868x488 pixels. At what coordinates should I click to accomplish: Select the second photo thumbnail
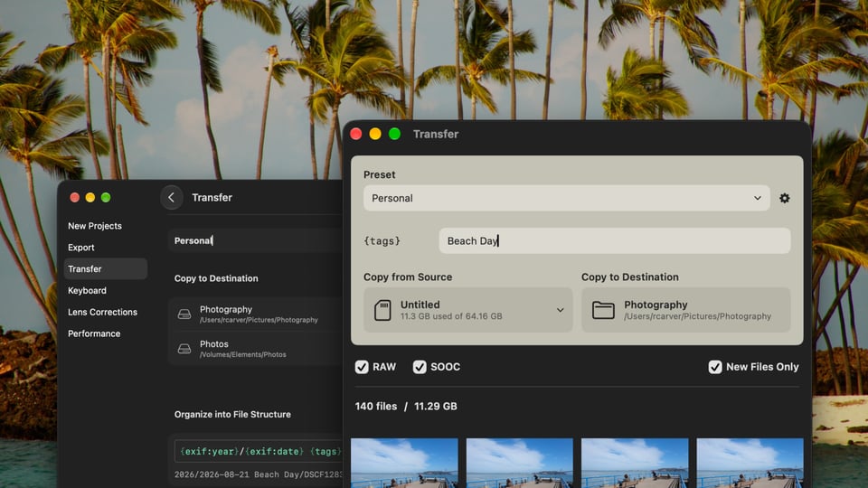click(520, 463)
